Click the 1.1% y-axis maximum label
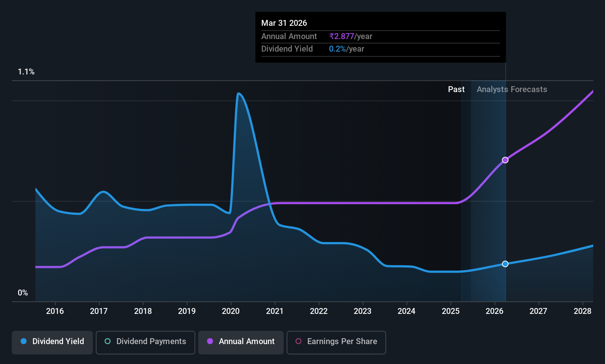The height and width of the screenshot is (364, 605). click(x=26, y=72)
